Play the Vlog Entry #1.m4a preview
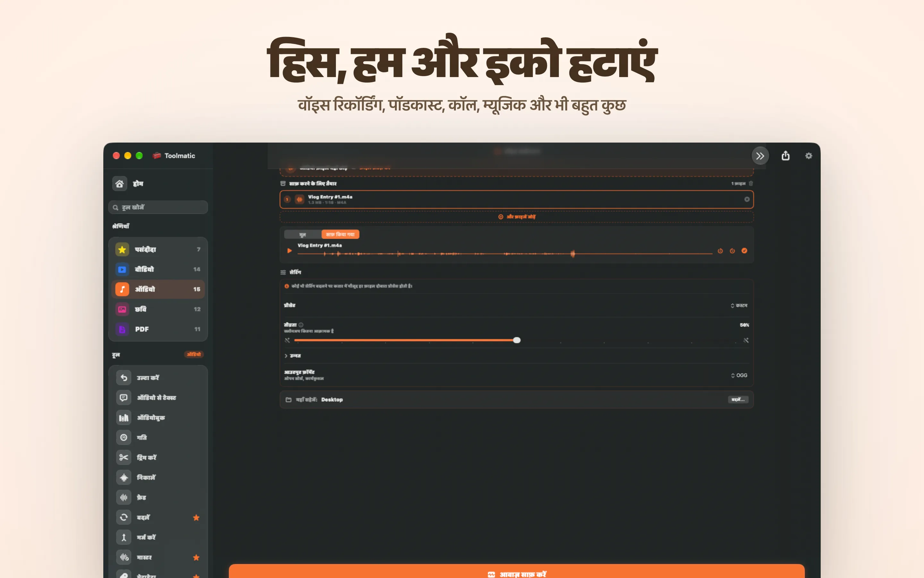The image size is (924, 578). [x=289, y=251]
